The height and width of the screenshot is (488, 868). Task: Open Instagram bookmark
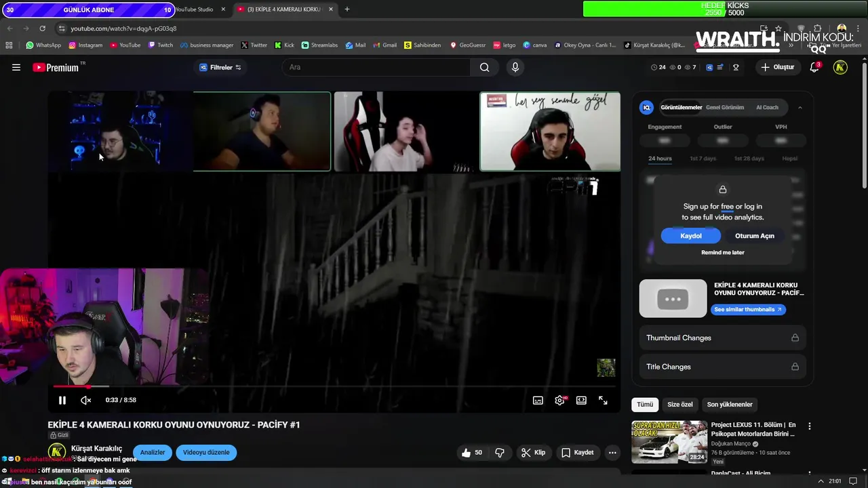[x=85, y=45]
